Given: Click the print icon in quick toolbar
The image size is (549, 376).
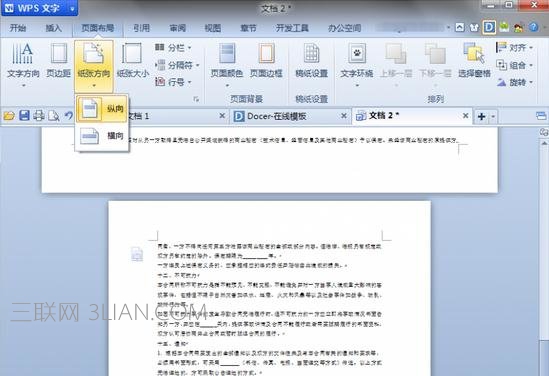Looking at the screenshot, I should (x=39, y=116).
